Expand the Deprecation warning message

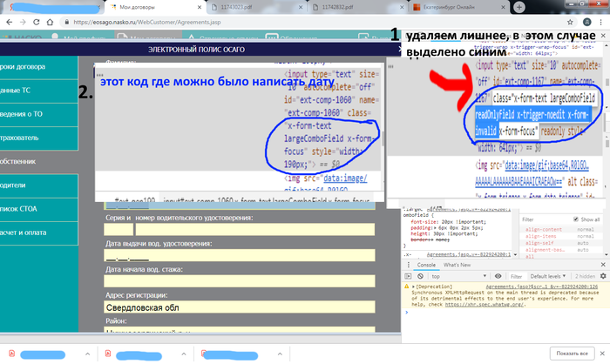point(411,286)
